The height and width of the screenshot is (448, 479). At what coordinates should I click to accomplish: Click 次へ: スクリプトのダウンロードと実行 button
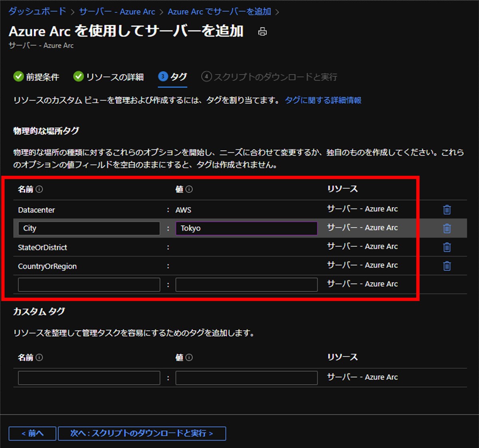pyautogui.click(x=142, y=433)
